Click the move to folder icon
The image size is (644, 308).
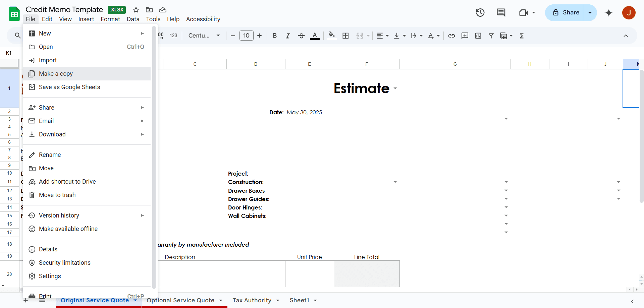(x=149, y=10)
